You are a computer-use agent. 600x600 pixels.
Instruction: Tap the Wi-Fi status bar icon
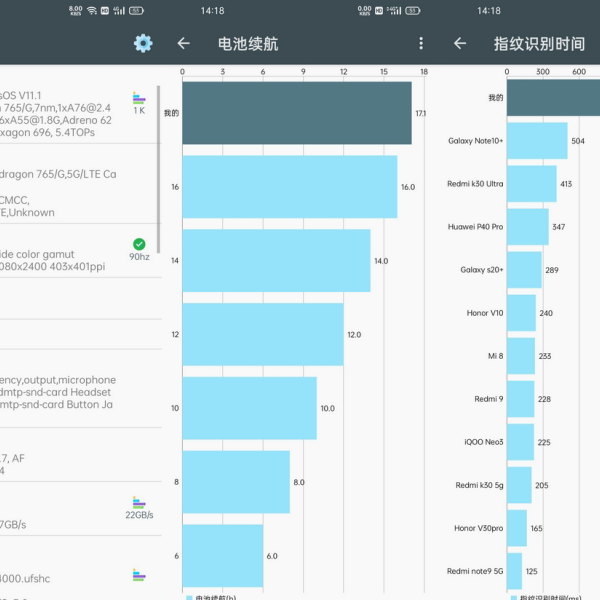click(92, 11)
